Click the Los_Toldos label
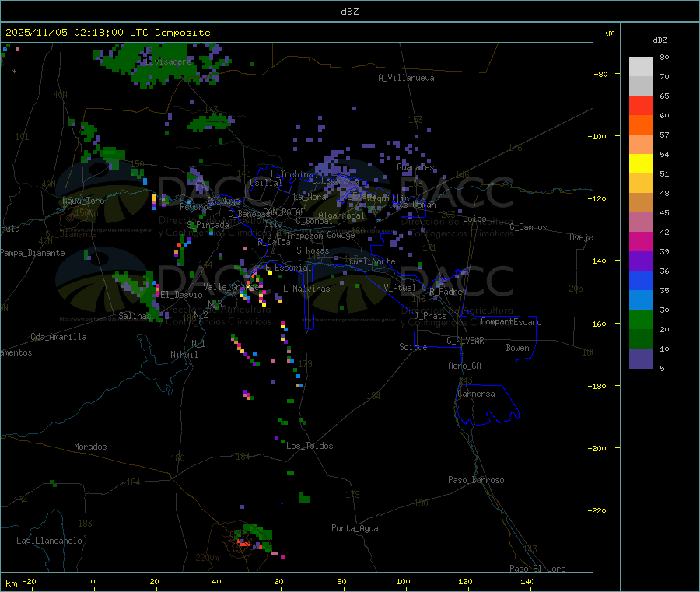700x592 pixels. click(x=310, y=446)
